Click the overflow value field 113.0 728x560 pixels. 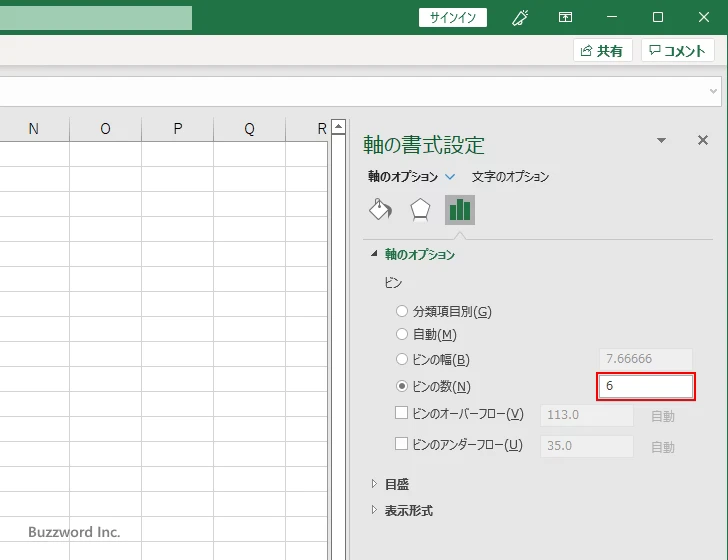coord(587,415)
